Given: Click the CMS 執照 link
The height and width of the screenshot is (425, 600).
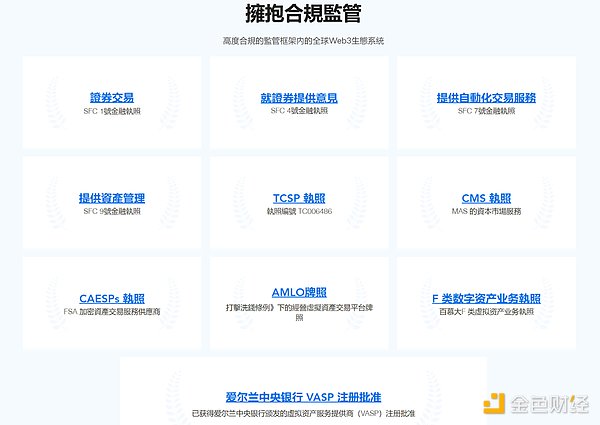Looking at the screenshot, I should click(486, 198).
